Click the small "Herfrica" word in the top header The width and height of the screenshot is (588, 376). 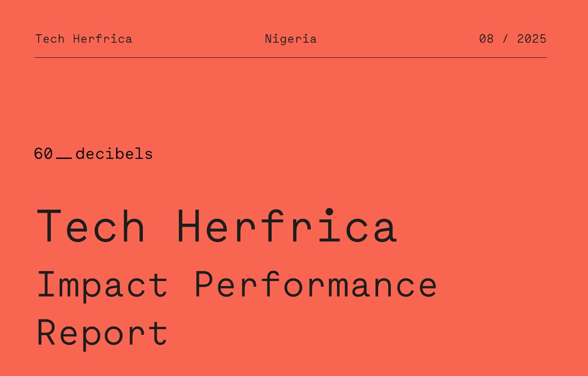click(x=103, y=39)
